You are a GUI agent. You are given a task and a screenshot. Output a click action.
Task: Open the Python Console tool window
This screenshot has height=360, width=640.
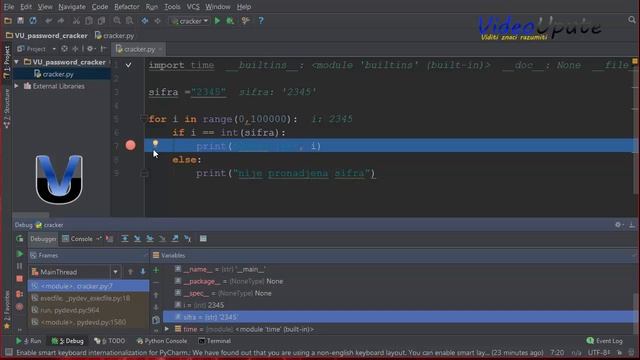click(x=162, y=341)
